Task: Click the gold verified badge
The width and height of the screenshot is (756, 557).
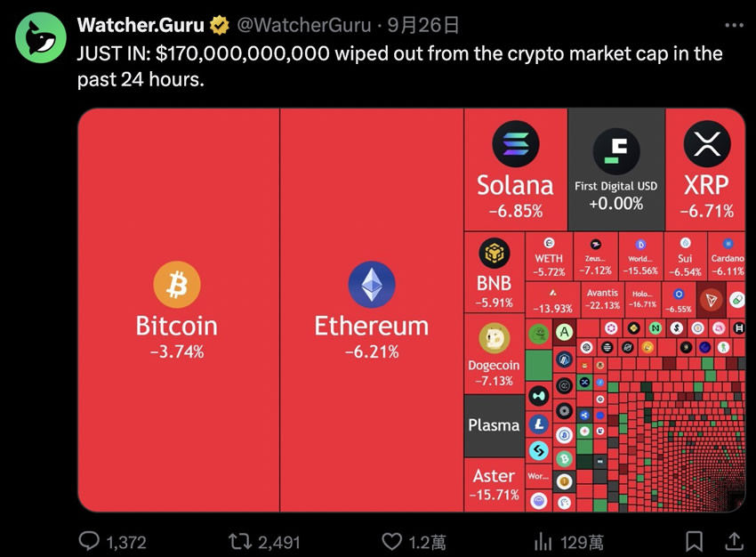Action: tap(220, 25)
